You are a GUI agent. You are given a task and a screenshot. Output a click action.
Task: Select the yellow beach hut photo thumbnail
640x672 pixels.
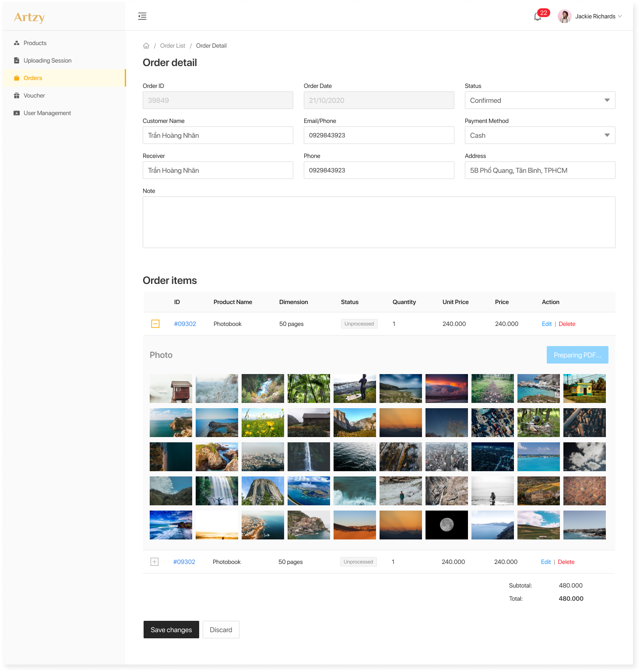pos(584,388)
